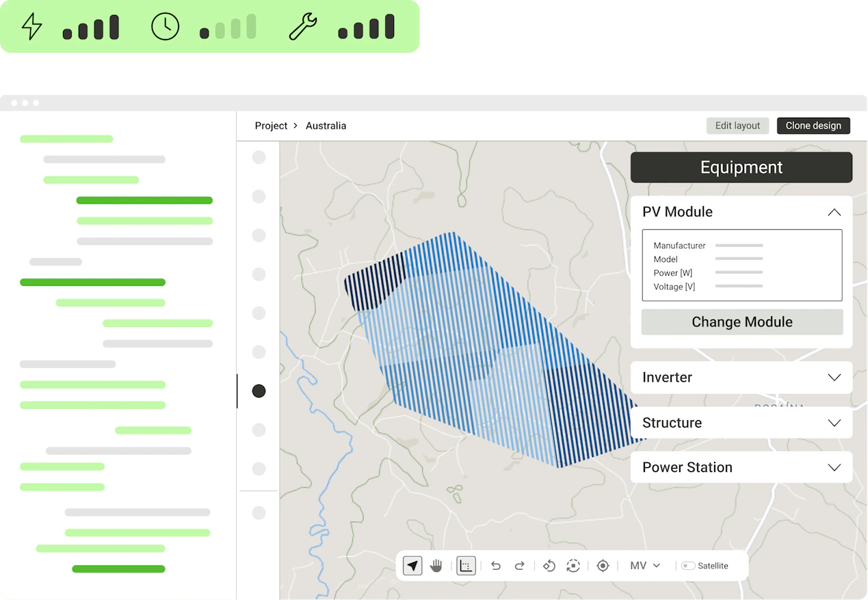
Task: Select the arrow pointer tool
Action: [412, 566]
